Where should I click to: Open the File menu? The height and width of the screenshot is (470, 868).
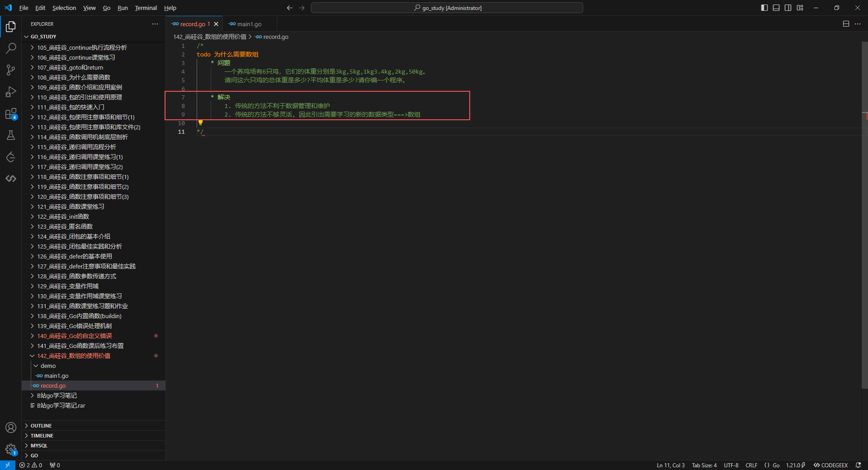tap(24, 8)
